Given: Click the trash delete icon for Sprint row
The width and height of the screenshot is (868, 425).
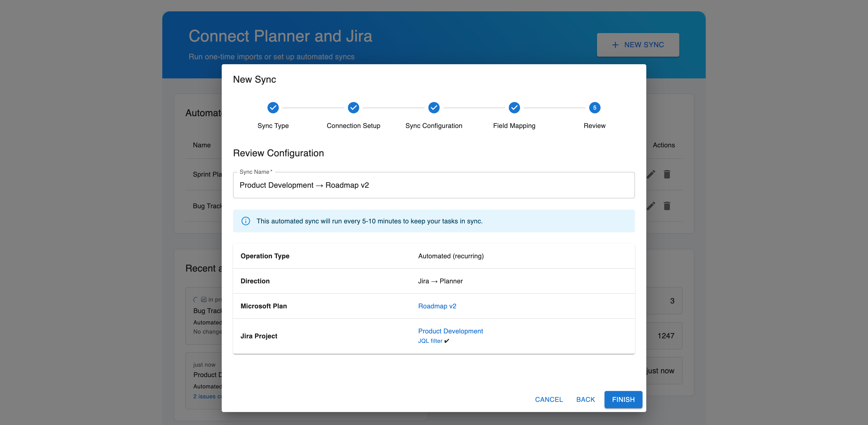Looking at the screenshot, I should 667,174.
